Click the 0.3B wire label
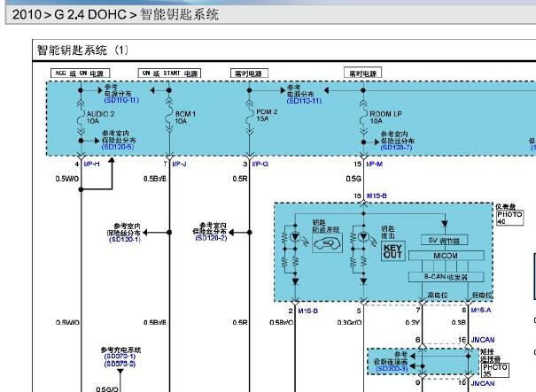The image size is (536, 392). point(458,322)
